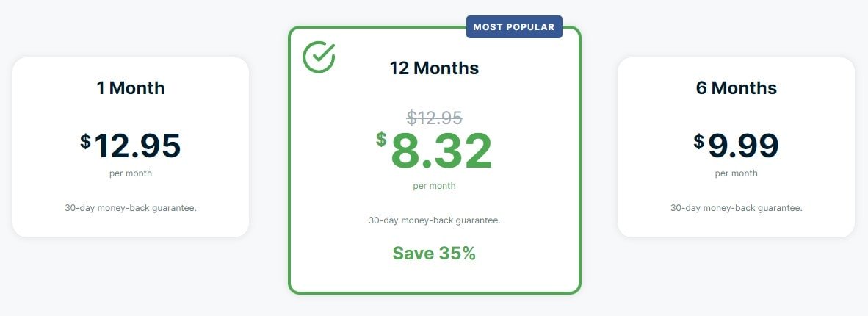Viewport: 868px width, 316px height.
Task: Click money-back guarantee text in 12 Months card
Action: click(x=434, y=220)
